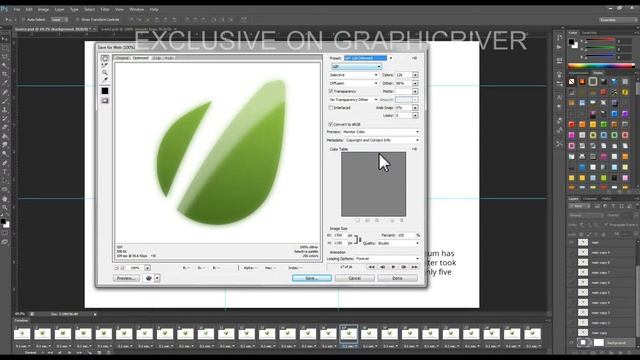640x360 pixels.
Task: Click the Photoshop logo icon
Action: click(4, 9)
